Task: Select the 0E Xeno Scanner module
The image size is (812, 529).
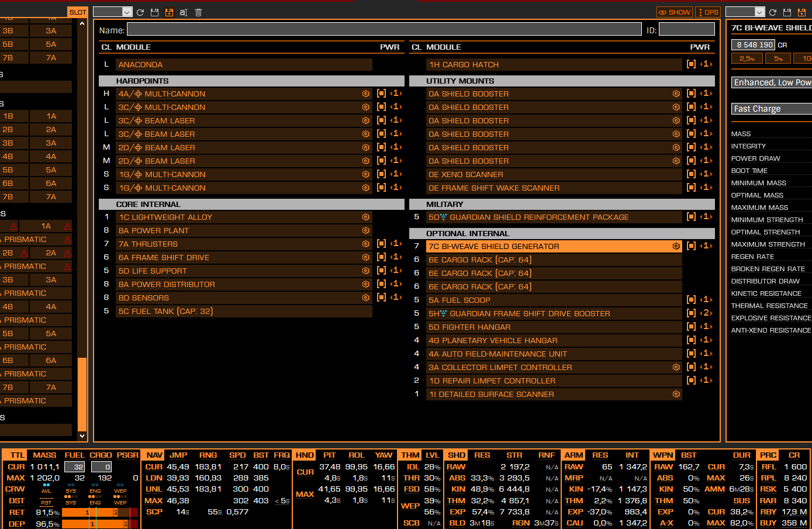Action: click(x=554, y=174)
